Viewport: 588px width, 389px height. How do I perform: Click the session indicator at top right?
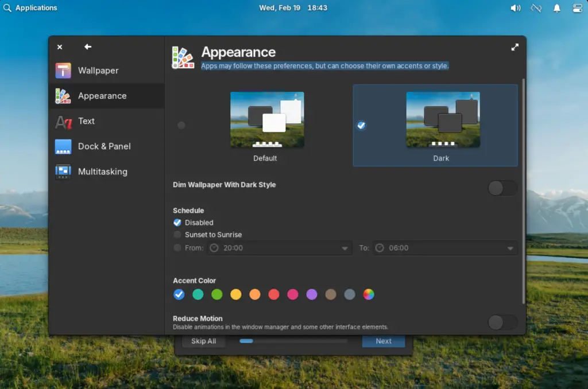coord(576,7)
